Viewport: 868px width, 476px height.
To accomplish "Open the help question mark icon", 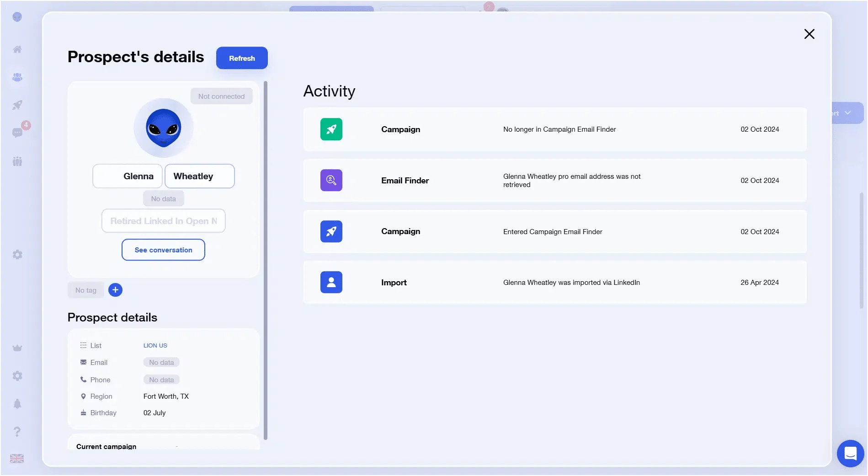I will (x=17, y=431).
